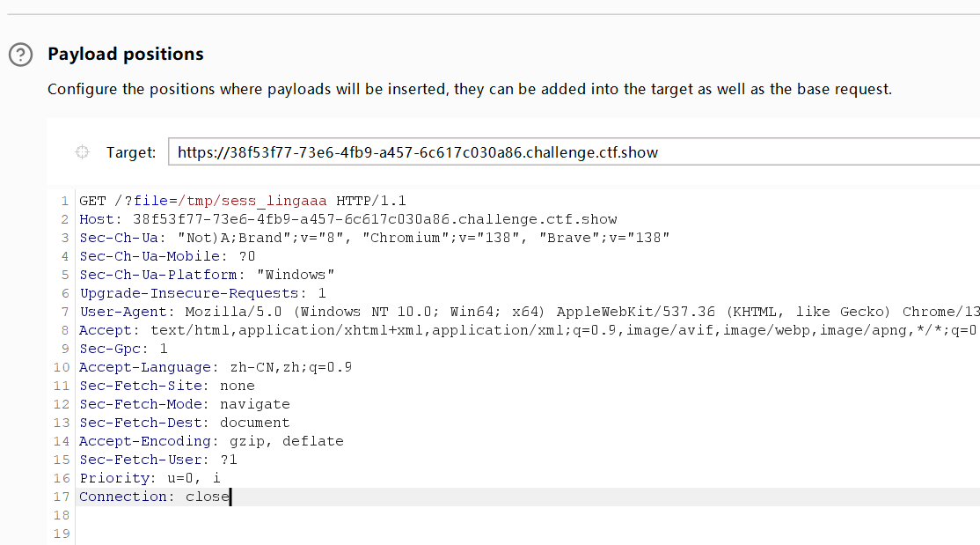
Task: Click "Windows" platform value
Action: tap(296, 275)
